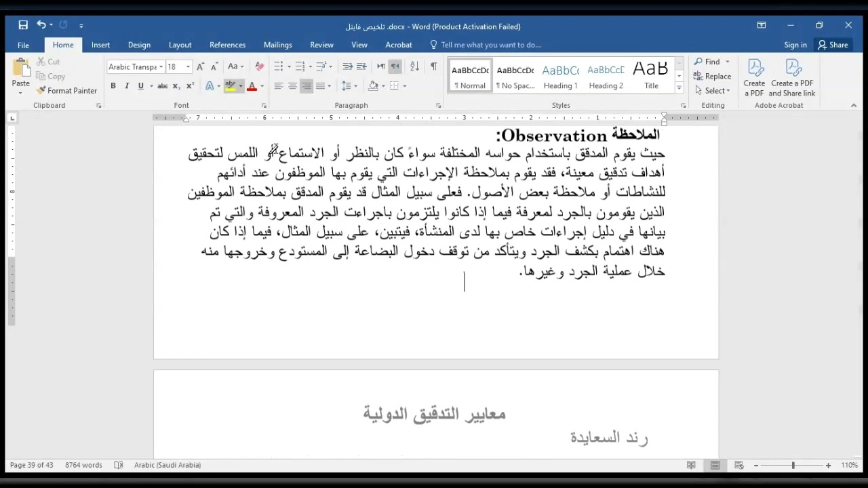Click Create a PDF and Share link

(792, 78)
